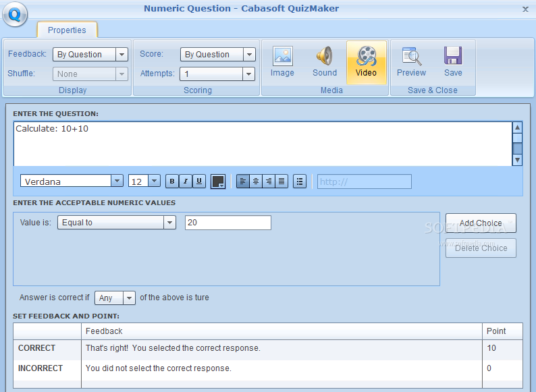Screen dimensions: 536x392
Task: Open the 'Any' correctness condition dropdown
Action: (x=115, y=298)
